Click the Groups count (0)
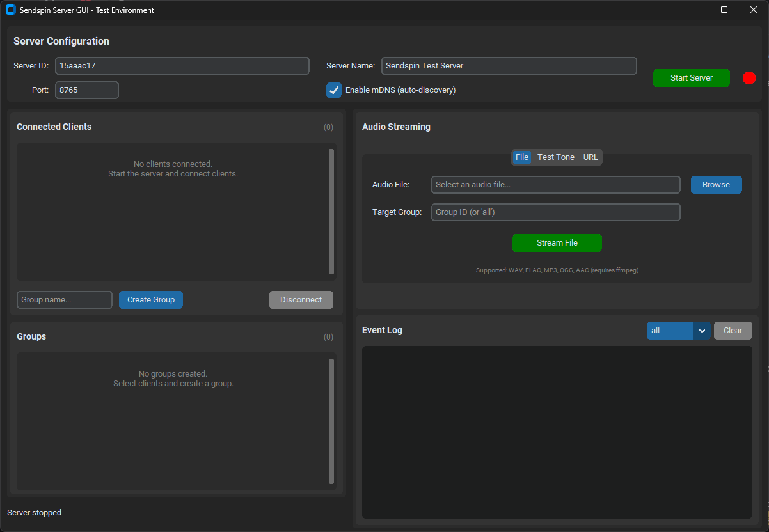769x532 pixels. [x=328, y=337]
